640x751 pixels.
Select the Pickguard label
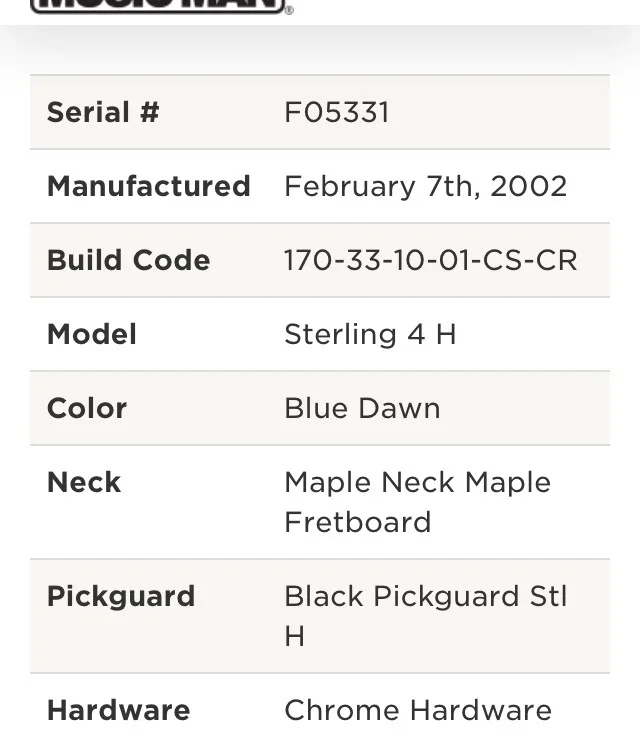click(x=121, y=596)
